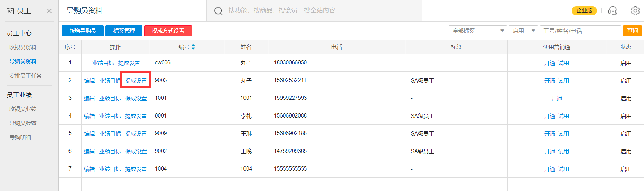The height and width of the screenshot is (191, 644).
Task: Go to 安排员工任务 in sidebar
Action: 25,76
